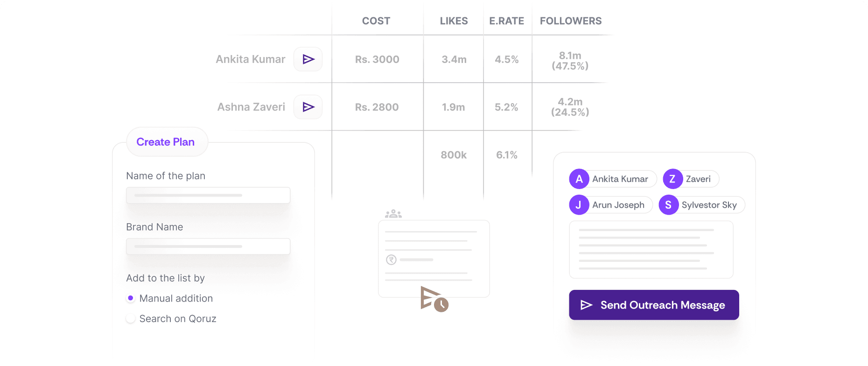Select the Manual addition radio option

click(131, 298)
